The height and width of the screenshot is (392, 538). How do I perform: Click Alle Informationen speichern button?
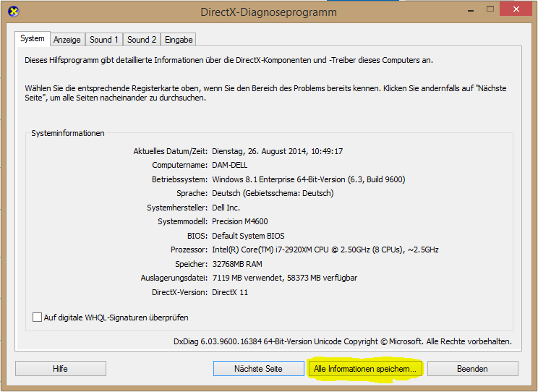[364, 369]
